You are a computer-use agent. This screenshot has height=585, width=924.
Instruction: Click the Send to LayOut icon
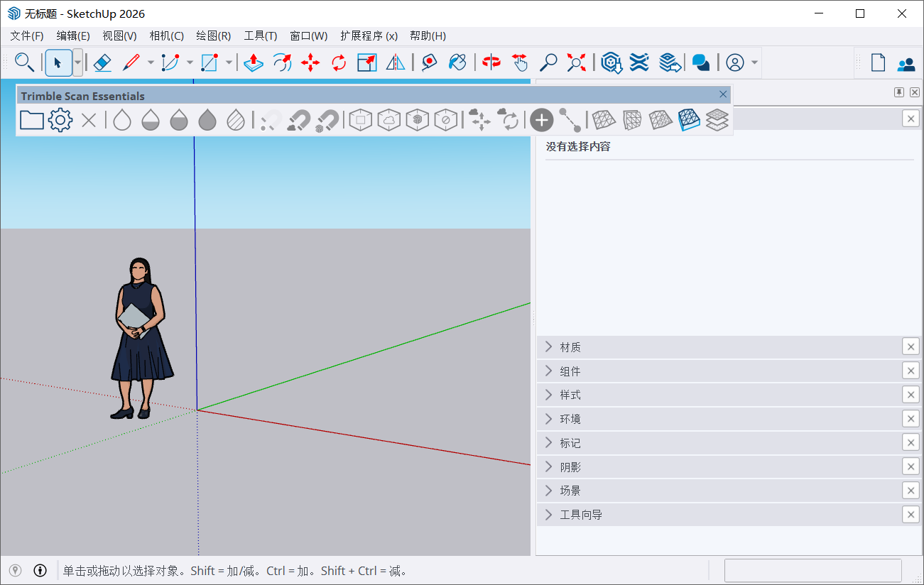669,62
